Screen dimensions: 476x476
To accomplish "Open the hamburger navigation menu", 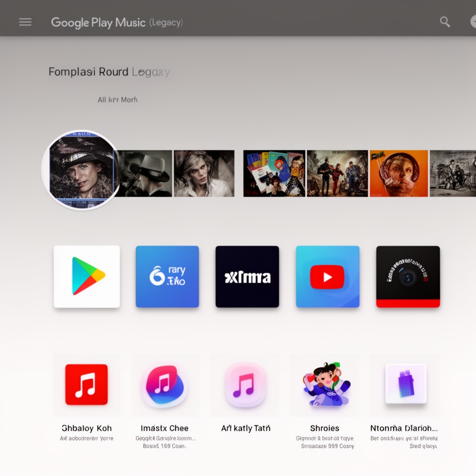I will [25, 22].
